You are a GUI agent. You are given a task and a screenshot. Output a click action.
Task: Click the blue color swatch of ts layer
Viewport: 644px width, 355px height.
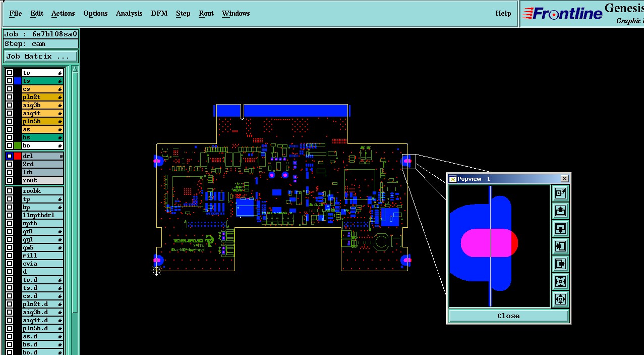coord(18,81)
